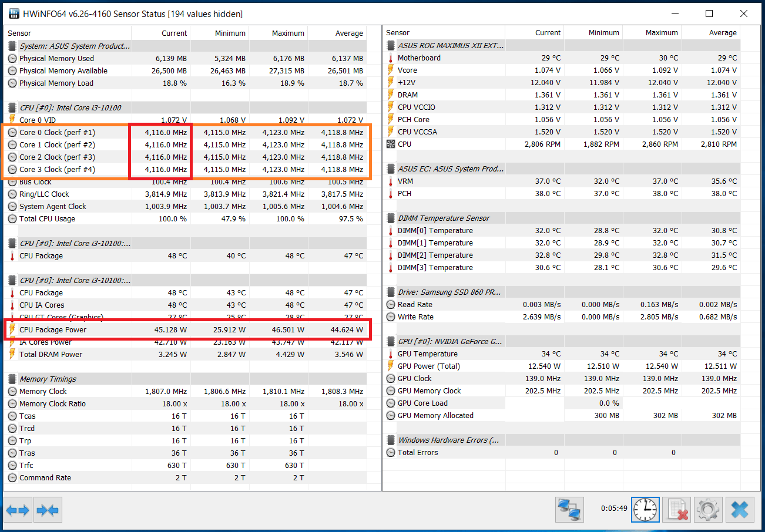Click the clock icon beside Tcas
This screenshot has width=765, height=532.
coord(12,416)
